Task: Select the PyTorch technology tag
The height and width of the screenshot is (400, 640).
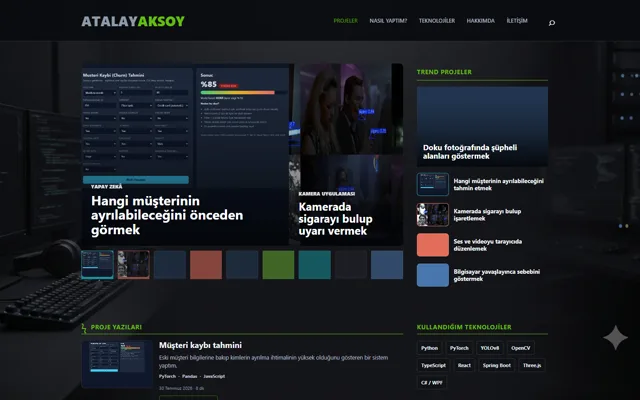Action: coord(459,348)
